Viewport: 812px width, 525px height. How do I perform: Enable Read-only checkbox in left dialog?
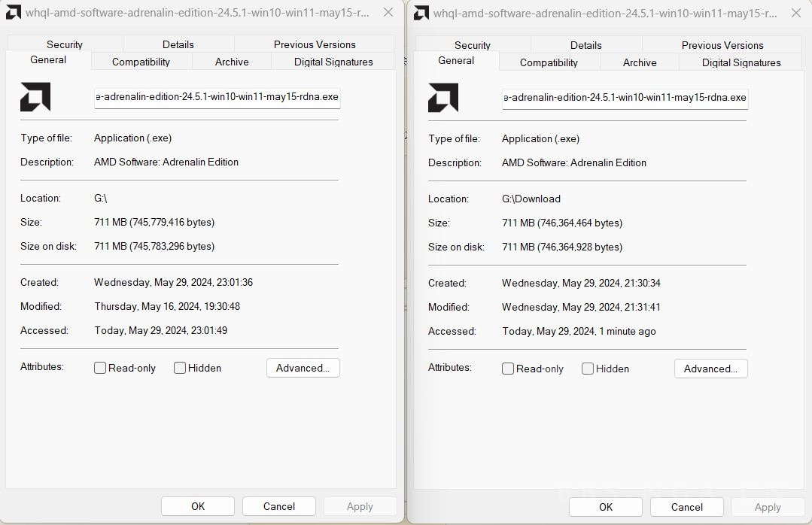(x=100, y=368)
